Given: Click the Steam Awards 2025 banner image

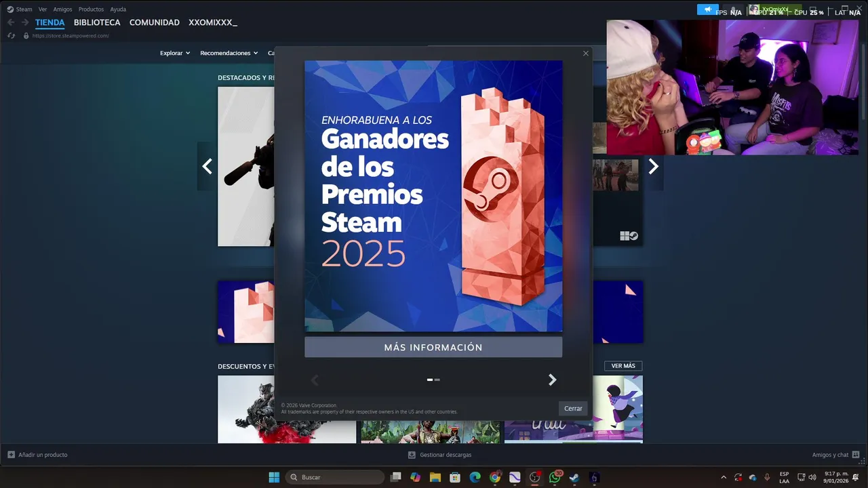Looking at the screenshot, I should [x=433, y=196].
